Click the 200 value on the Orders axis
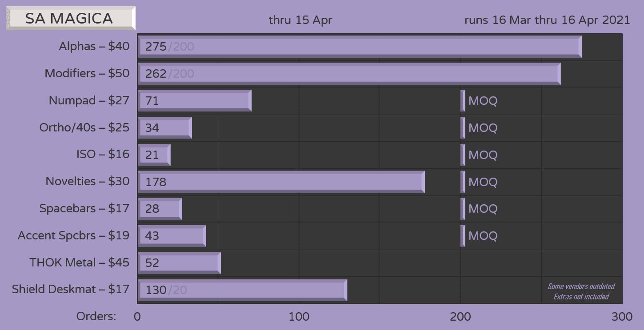The image size is (644, 330). click(460, 317)
